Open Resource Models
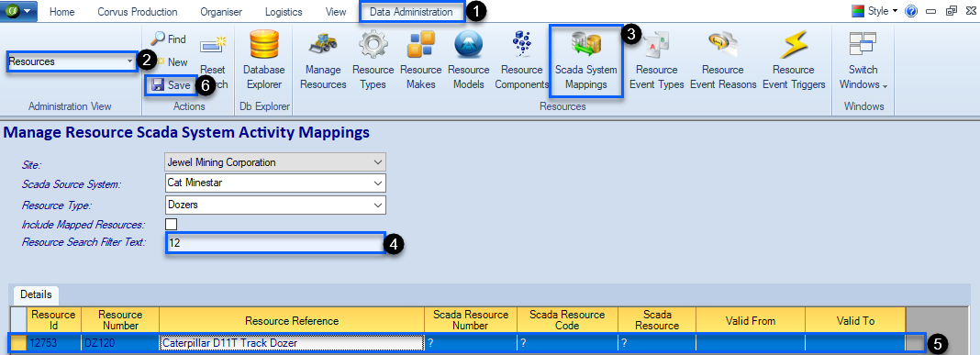 pos(468,61)
